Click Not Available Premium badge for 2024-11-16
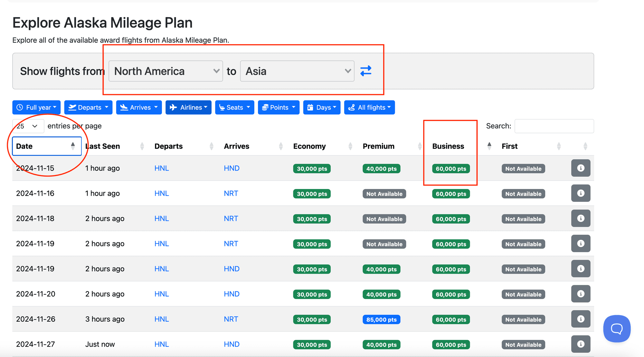 pos(384,194)
